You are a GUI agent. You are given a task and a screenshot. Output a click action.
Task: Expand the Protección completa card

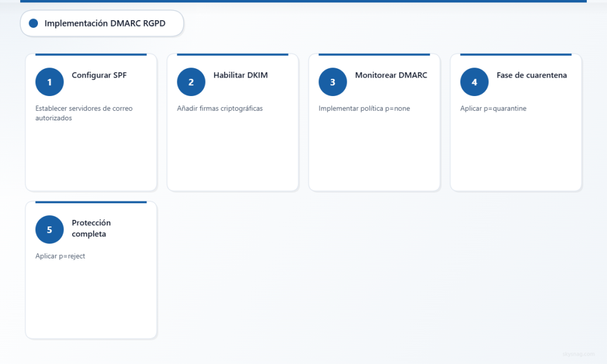pos(91,270)
